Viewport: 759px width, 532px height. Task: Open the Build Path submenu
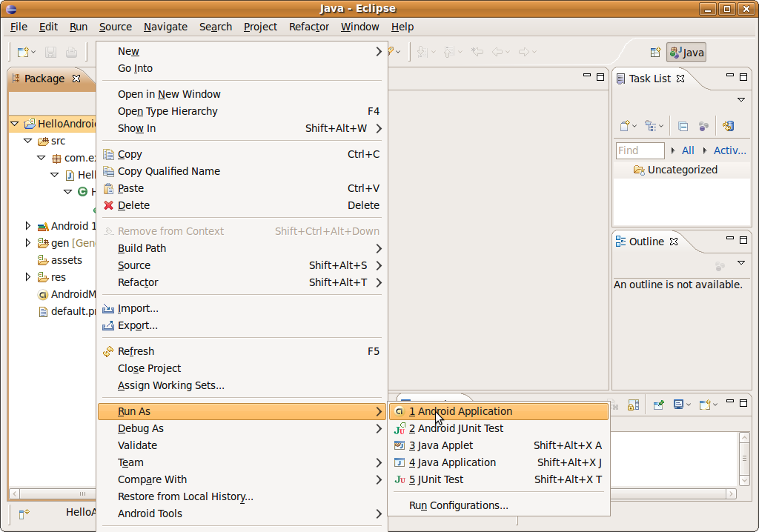coord(242,248)
